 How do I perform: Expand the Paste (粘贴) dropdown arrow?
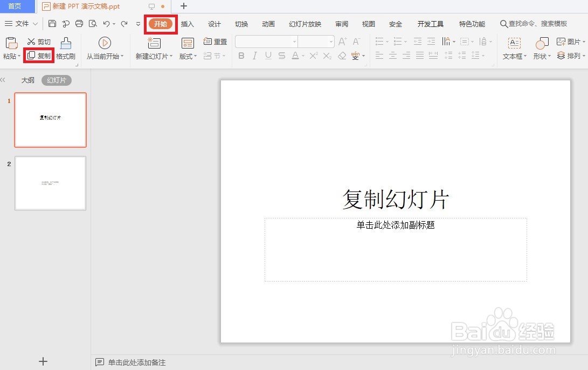[19, 56]
